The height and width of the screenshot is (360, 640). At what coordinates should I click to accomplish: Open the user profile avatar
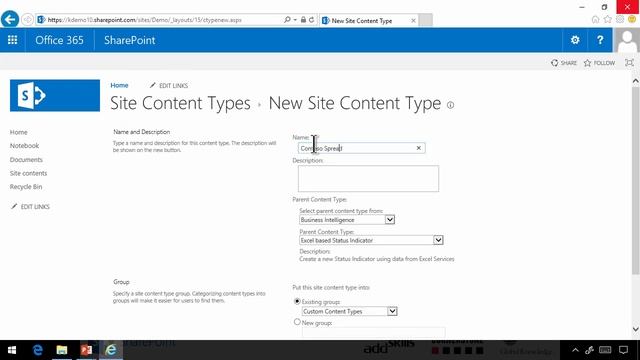tap(627, 40)
